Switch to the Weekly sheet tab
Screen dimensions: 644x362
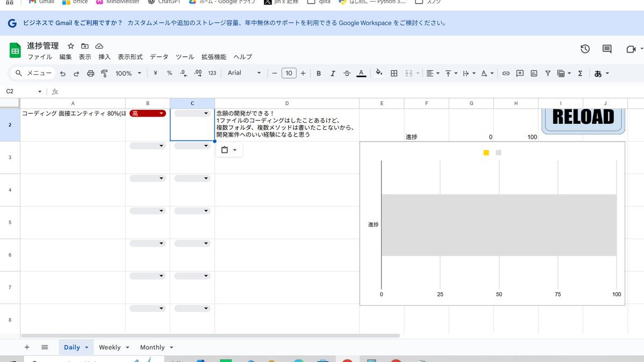pyautogui.click(x=109, y=348)
